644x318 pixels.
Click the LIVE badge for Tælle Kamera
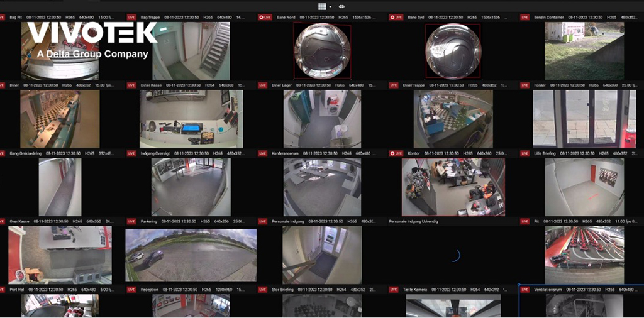[x=394, y=289]
